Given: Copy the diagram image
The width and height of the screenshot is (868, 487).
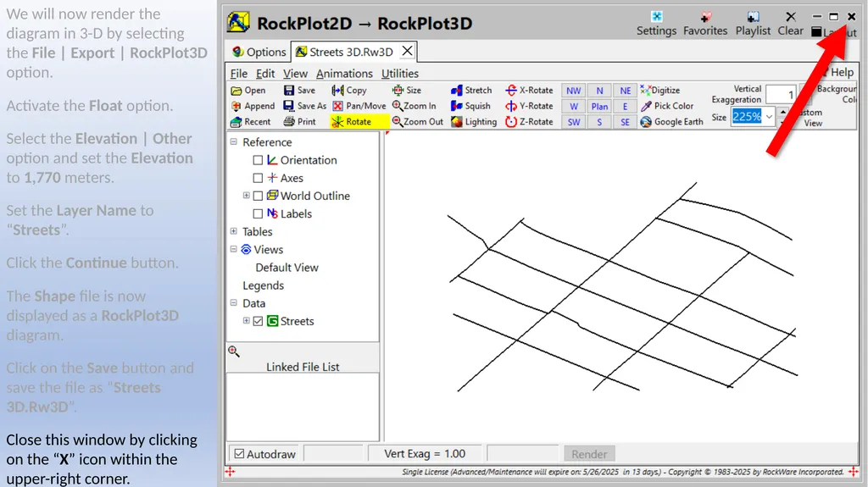Looking at the screenshot, I should point(349,91).
